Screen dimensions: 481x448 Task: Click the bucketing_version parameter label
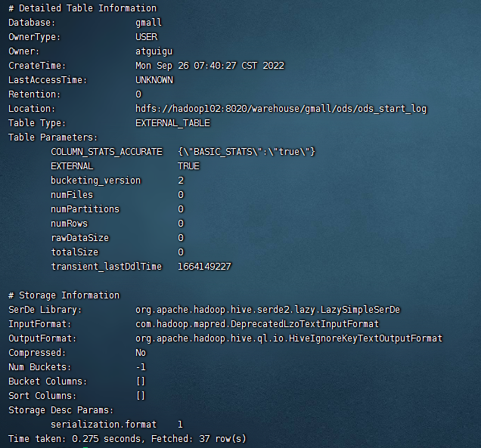95,181
